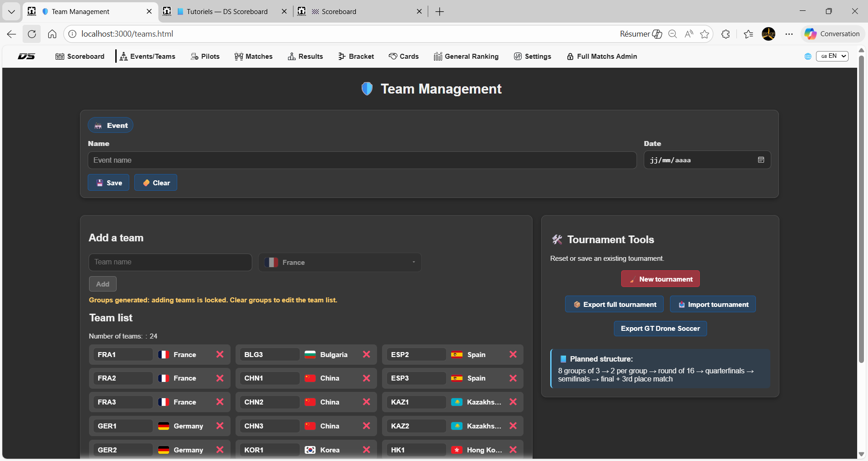This screenshot has height=461, width=868.
Task: Delete the KAZ1 Kazakhstan team entry
Action: [x=513, y=402]
